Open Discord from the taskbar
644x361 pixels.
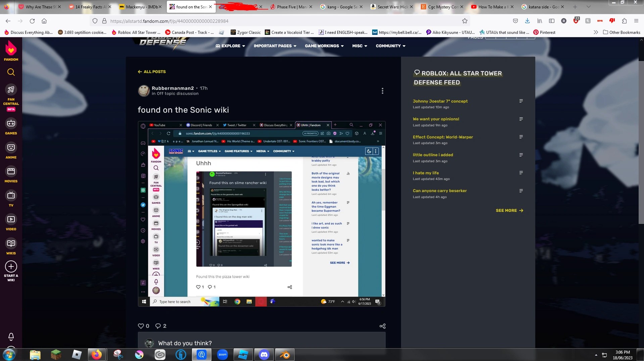coord(264,355)
